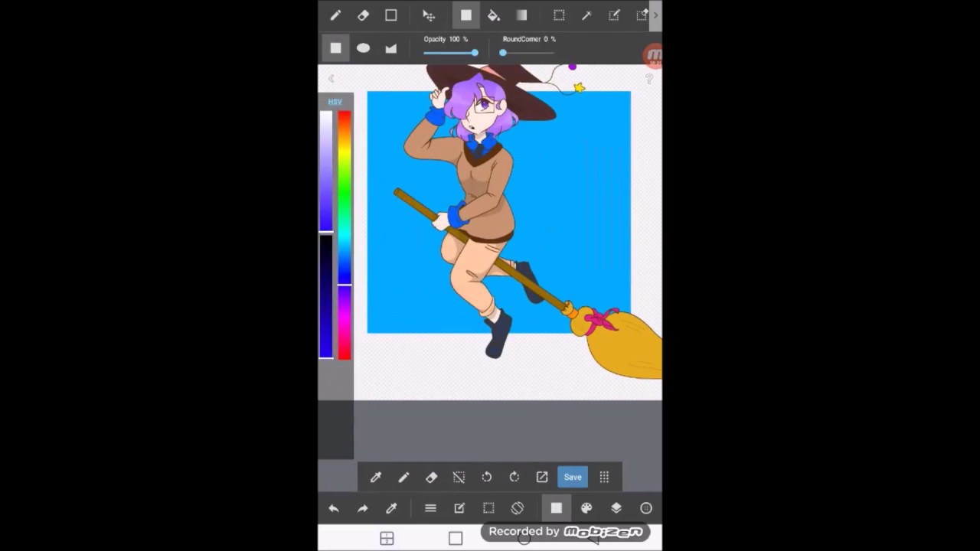
Task: Select the Brush pen tool in top toolbar
Action: (335, 15)
